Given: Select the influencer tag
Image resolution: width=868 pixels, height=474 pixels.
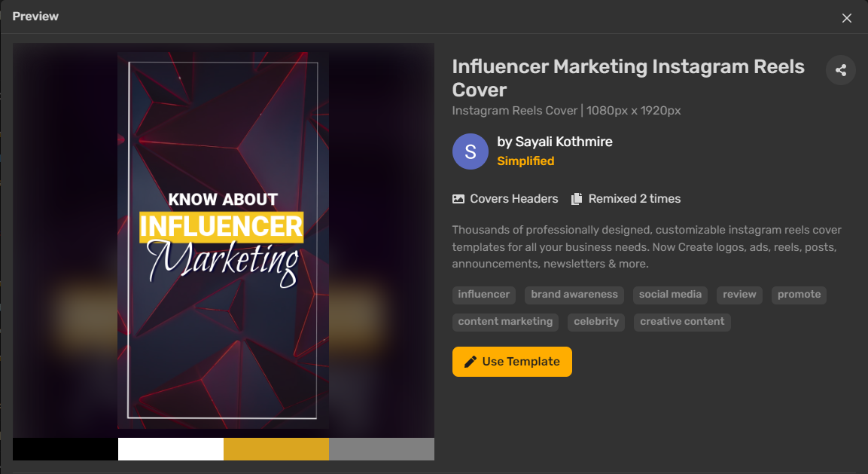Looking at the screenshot, I should pyautogui.click(x=484, y=295).
